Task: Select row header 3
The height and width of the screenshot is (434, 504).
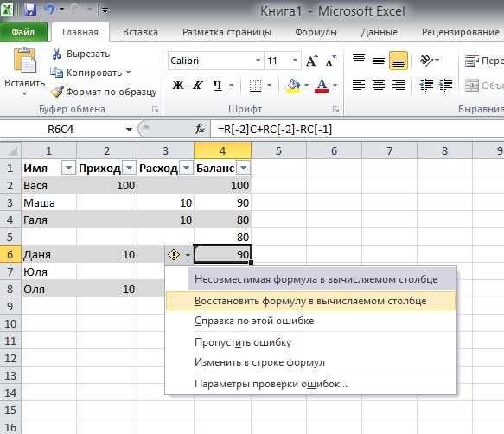Action: (10, 202)
